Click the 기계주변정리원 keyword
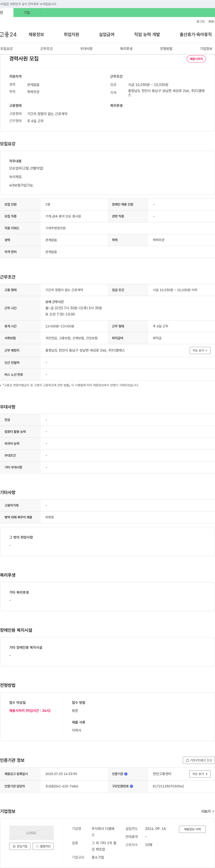Viewport: 215px width, 868px height. click(x=55, y=228)
